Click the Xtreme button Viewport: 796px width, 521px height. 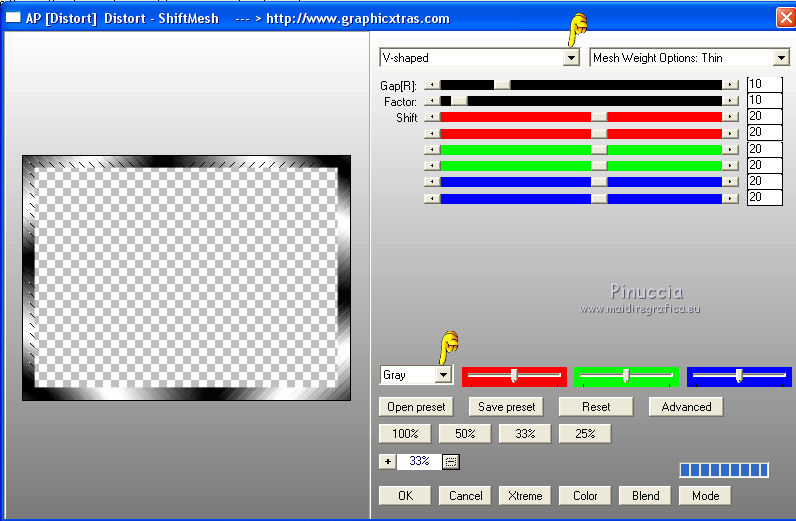(525, 496)
